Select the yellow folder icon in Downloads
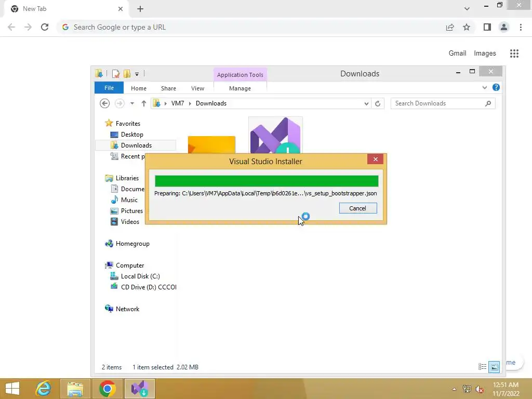 point(211,144)
